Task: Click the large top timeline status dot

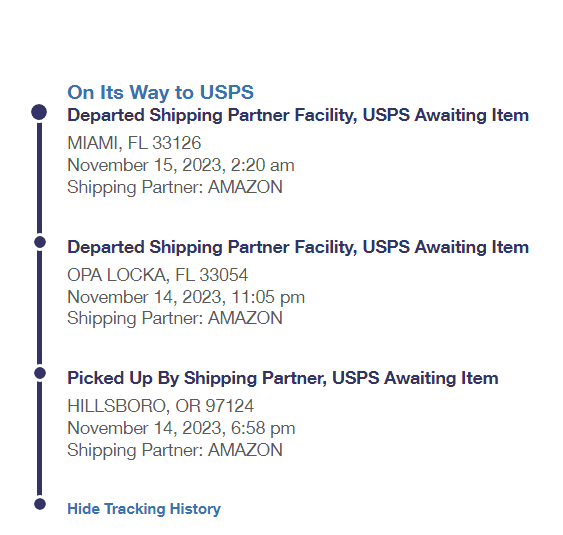Action: [39, 112]
